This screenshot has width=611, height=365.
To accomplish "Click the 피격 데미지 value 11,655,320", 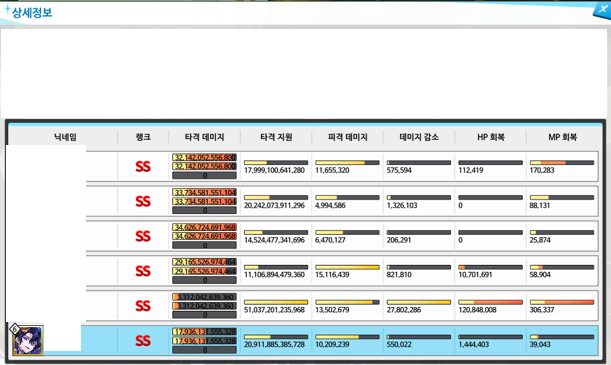I will click(x=332, y=170).
